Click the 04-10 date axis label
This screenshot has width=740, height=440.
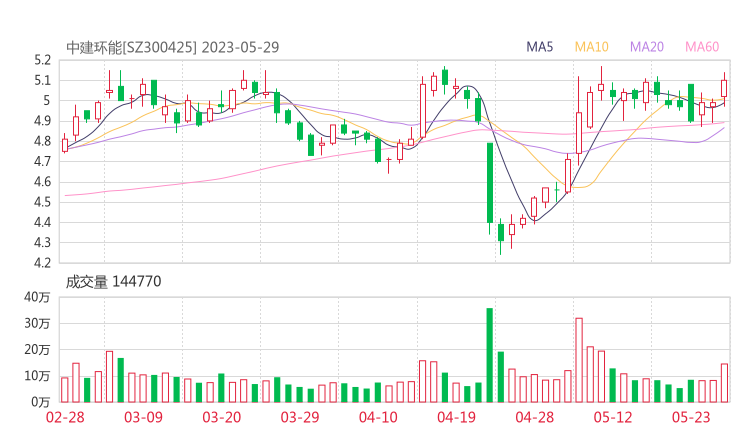pos(378,417)
